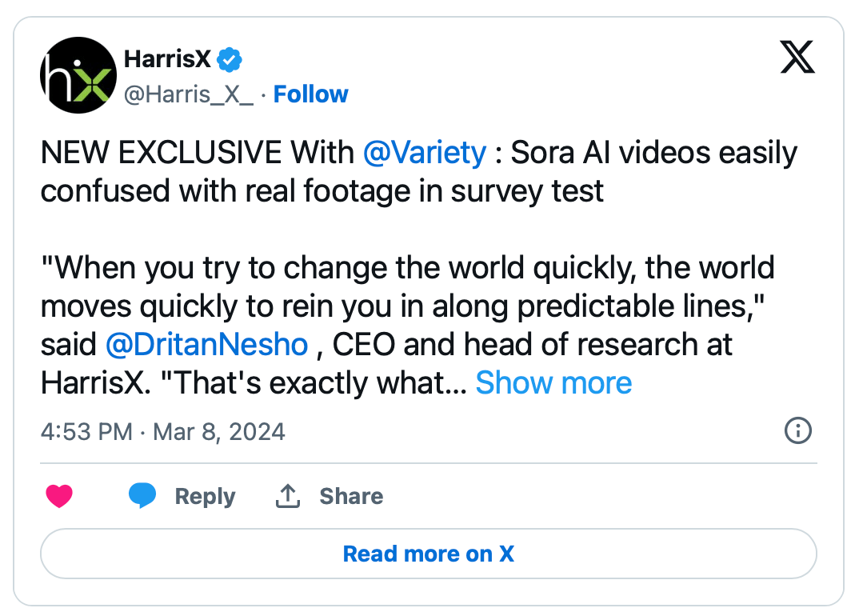Open the X logo link
Screen dimensions: 859x616
coord(797,58)
